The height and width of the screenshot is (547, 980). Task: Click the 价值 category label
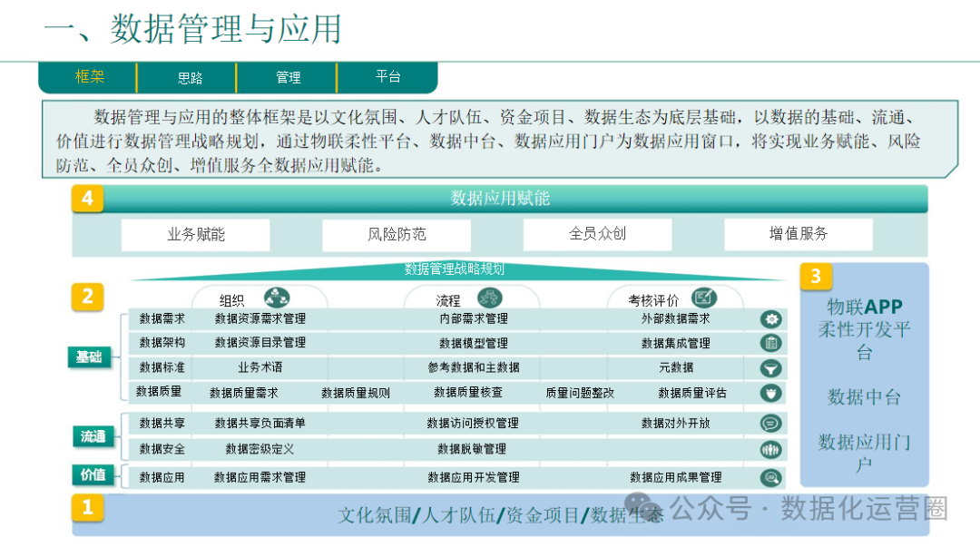click(93, 475)
